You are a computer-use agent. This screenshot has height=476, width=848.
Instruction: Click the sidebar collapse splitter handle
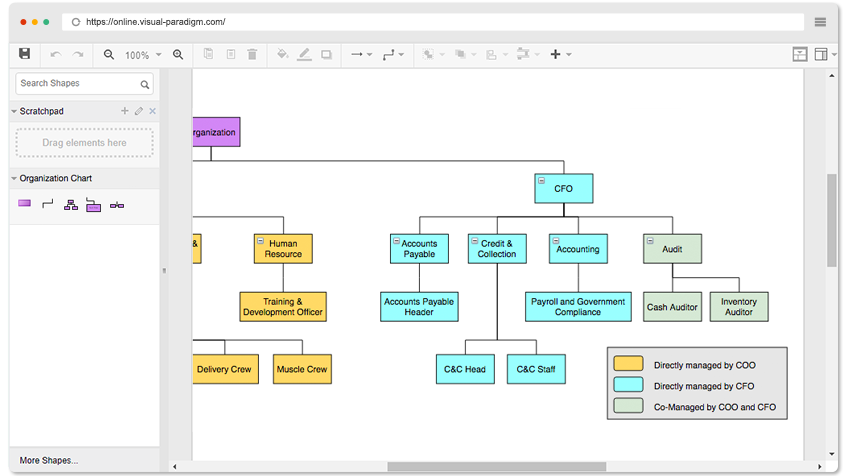pos(164,270)
